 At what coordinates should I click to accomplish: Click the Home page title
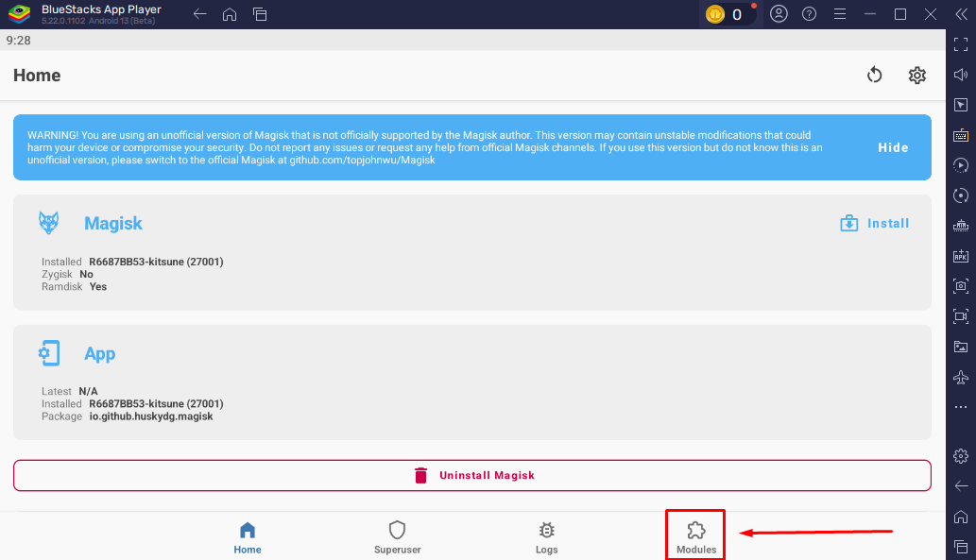[x=38, y=76]
